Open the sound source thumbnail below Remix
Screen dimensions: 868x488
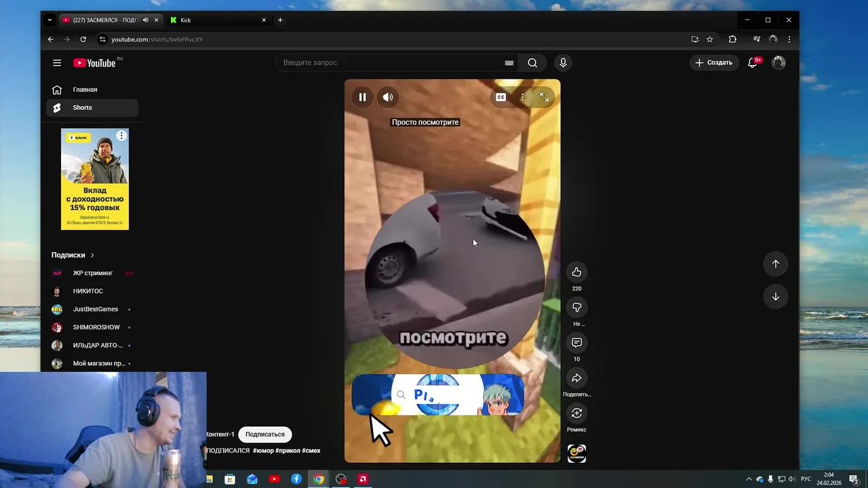point(576,453)
